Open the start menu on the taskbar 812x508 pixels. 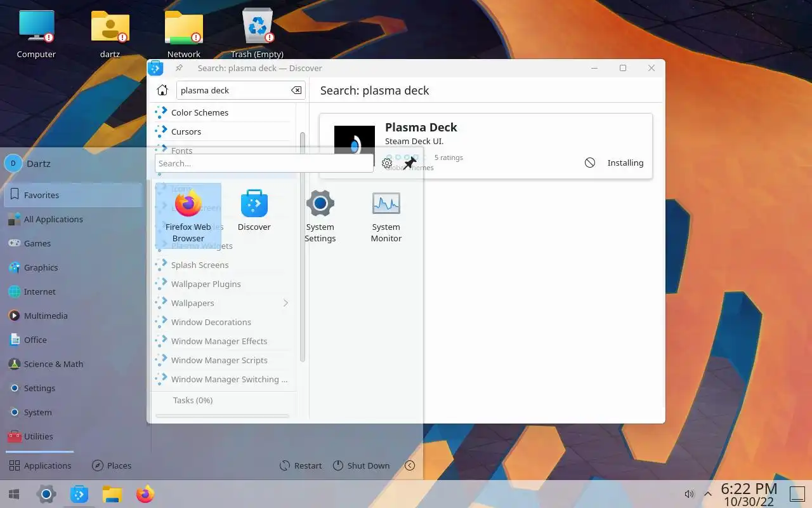(x=14, y=494)
